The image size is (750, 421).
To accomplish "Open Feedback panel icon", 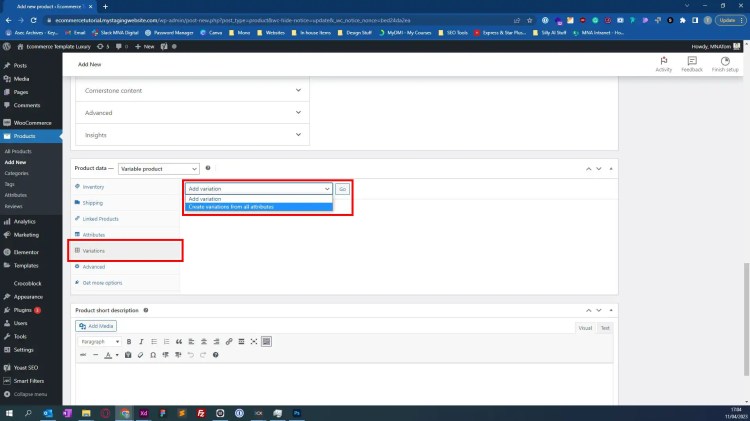I will coord(692,64).
